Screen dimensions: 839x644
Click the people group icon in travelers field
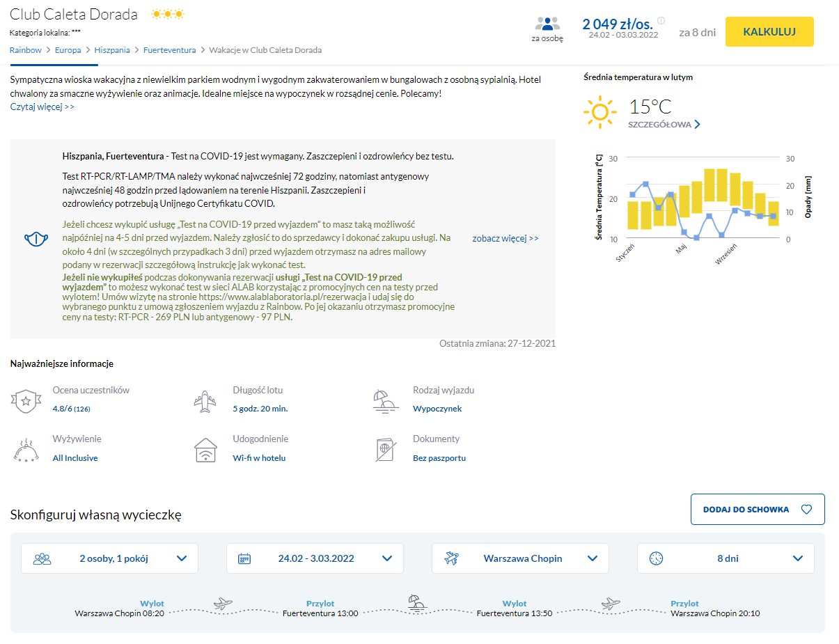click(x=42, y=558)
